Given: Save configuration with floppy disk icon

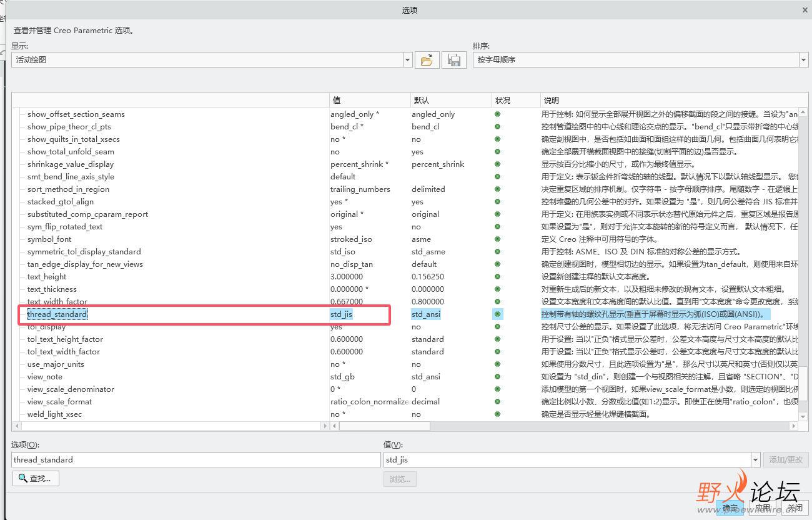Looking at the screenshot, I should click(454, 60).
